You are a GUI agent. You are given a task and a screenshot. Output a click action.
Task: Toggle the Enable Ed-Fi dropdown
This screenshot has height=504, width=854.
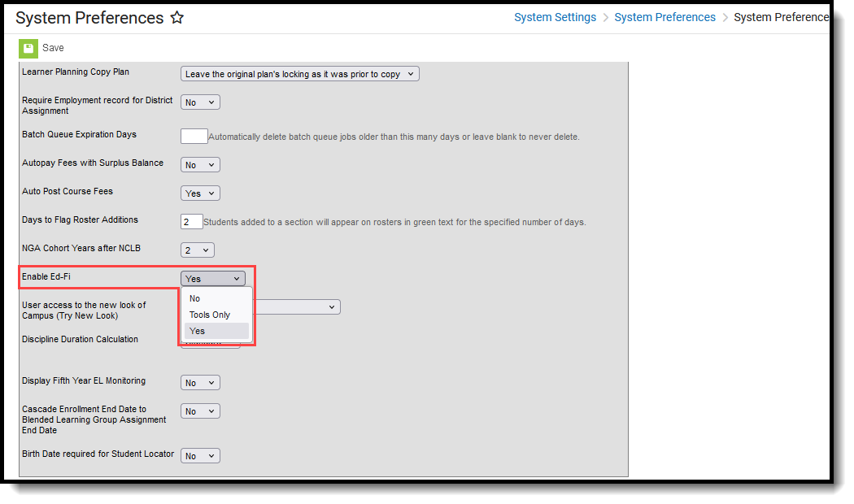[x=213, y=279]
